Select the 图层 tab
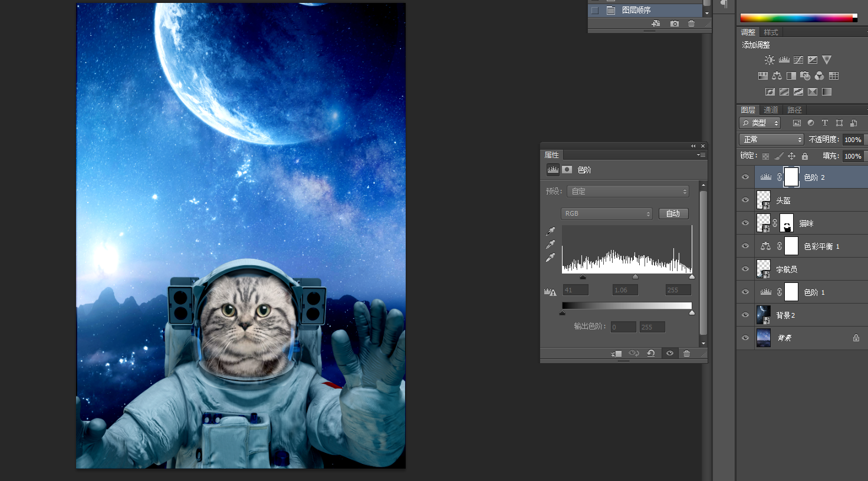 point(748,110)
